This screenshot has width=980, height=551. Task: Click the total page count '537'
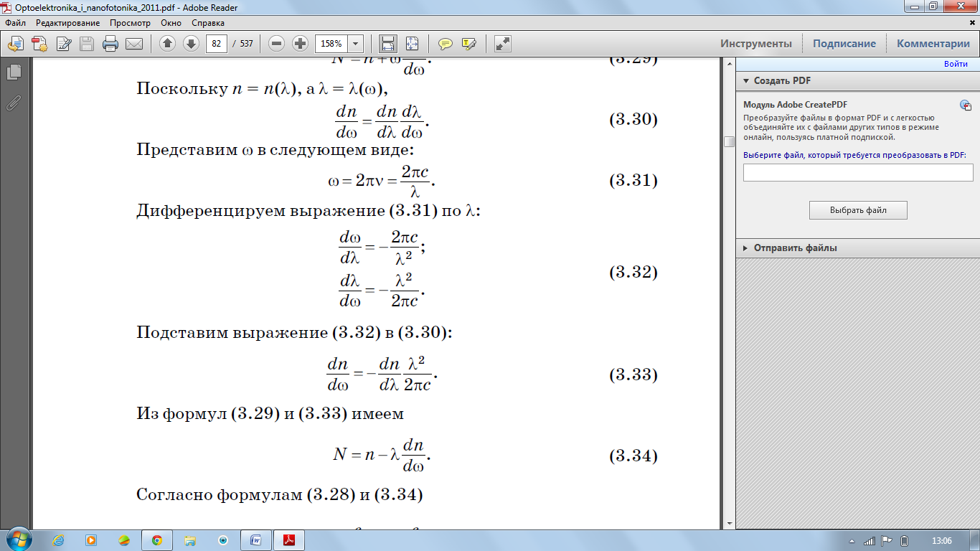click(x=246, y=44)
